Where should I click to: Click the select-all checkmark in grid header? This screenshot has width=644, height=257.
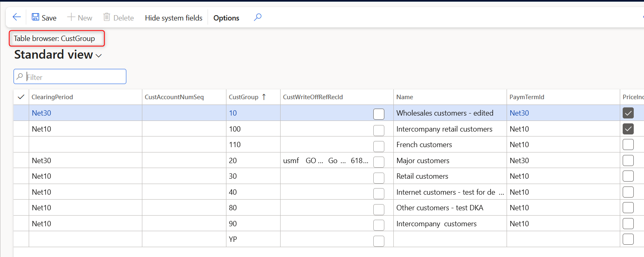[x=21, y=97]
